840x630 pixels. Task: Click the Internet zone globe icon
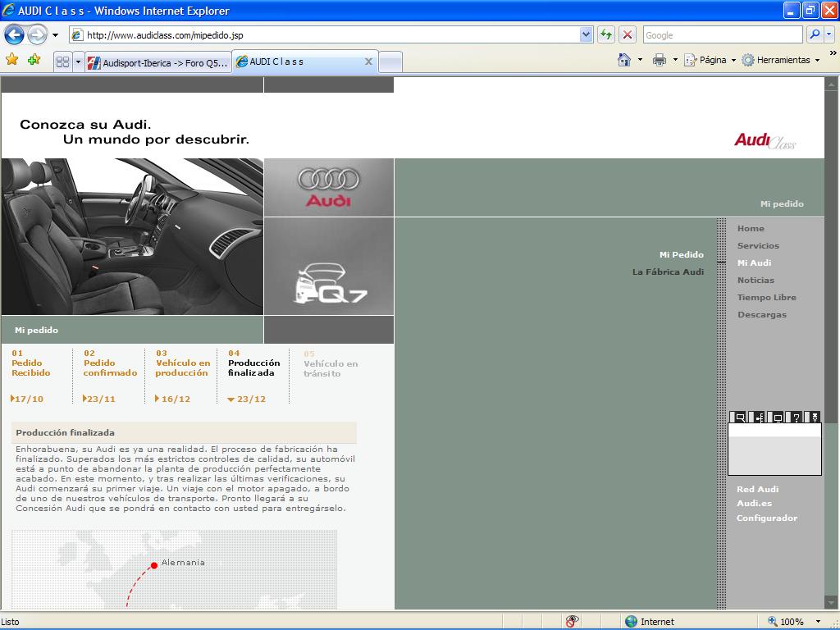point(631,622)
